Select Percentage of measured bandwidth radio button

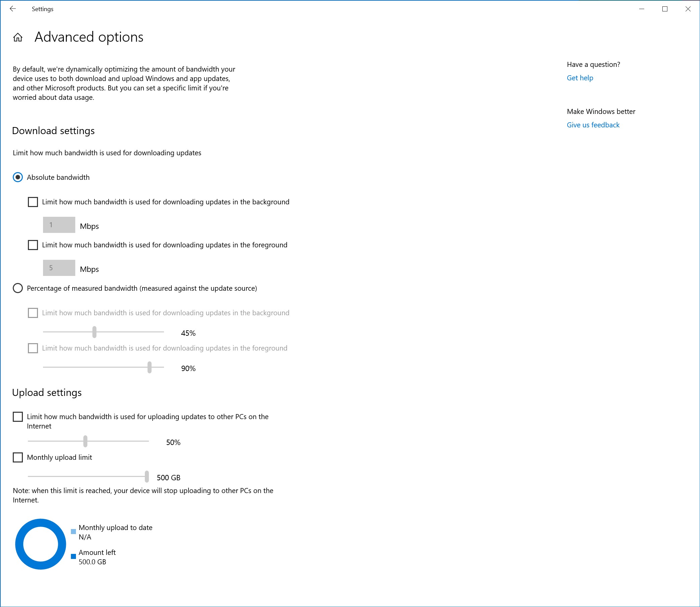18,289
